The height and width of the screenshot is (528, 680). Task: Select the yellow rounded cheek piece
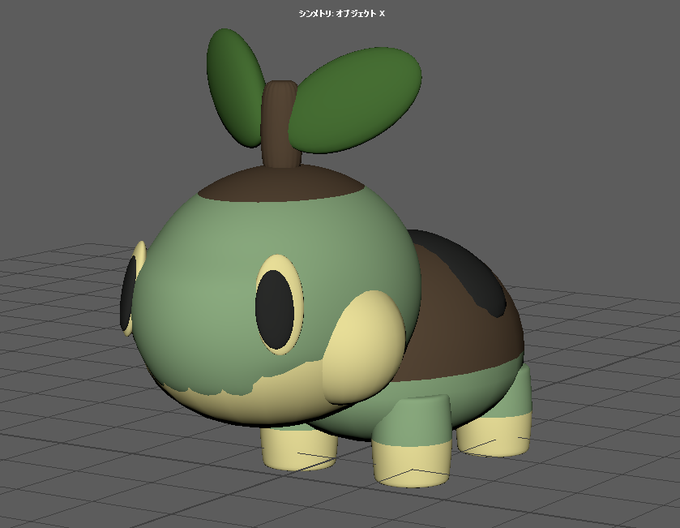(363, 347)
